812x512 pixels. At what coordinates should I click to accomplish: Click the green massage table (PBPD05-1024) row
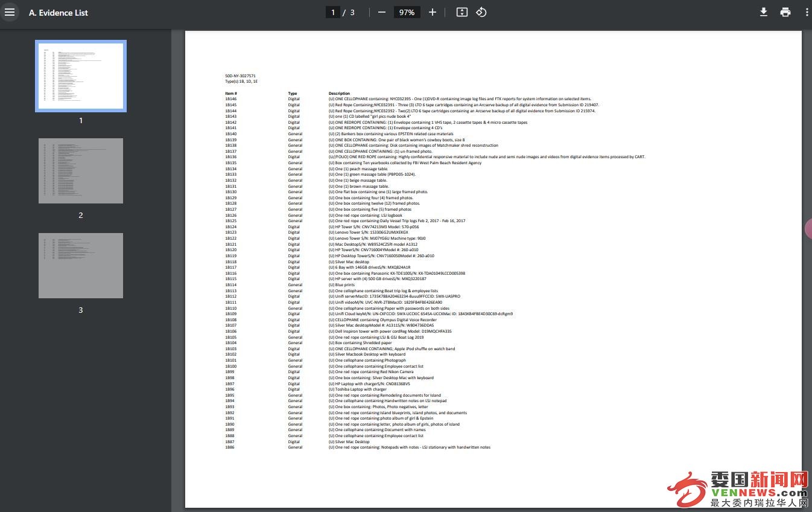pyautogui.click(x=372, y=174)
